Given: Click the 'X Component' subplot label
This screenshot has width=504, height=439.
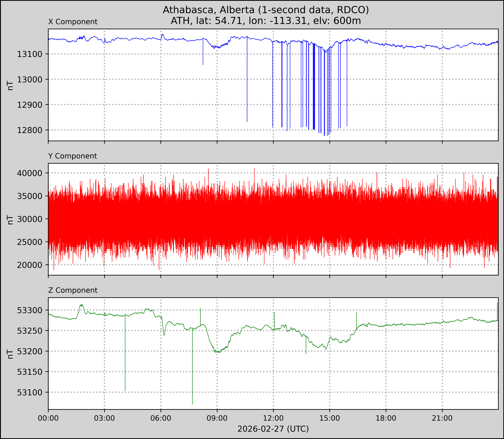Looking at the screenshot, I should pyautogui.click(x=73, y=22).
